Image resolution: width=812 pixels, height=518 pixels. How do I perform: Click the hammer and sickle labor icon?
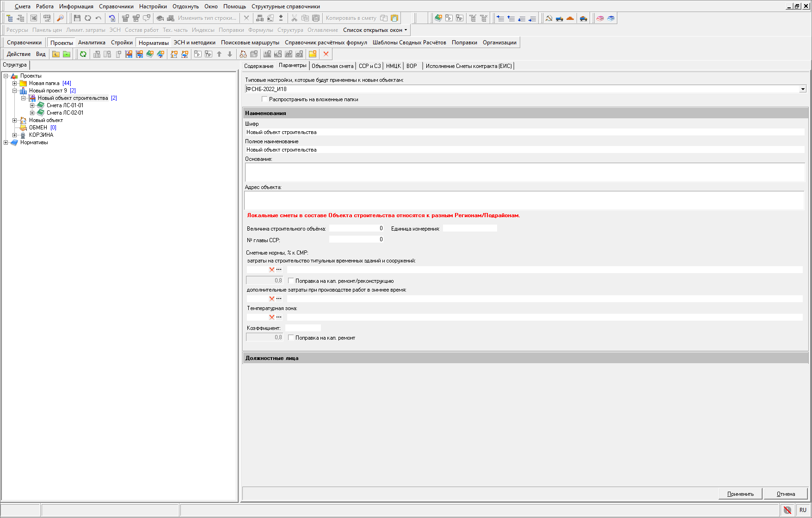click(549, 18)
